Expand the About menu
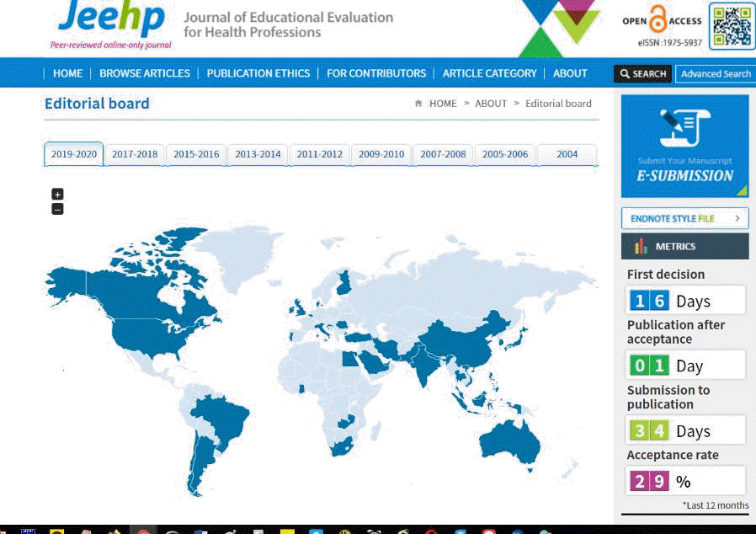Image resolution: width=756 pixels, height=534 pixels. [570, 73]
